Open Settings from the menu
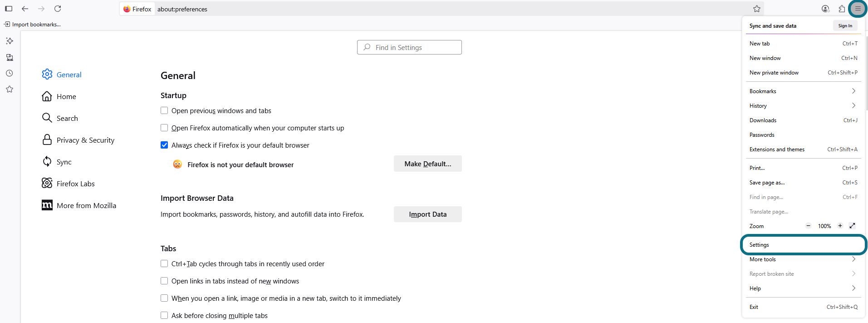 (x=803, y=245)
